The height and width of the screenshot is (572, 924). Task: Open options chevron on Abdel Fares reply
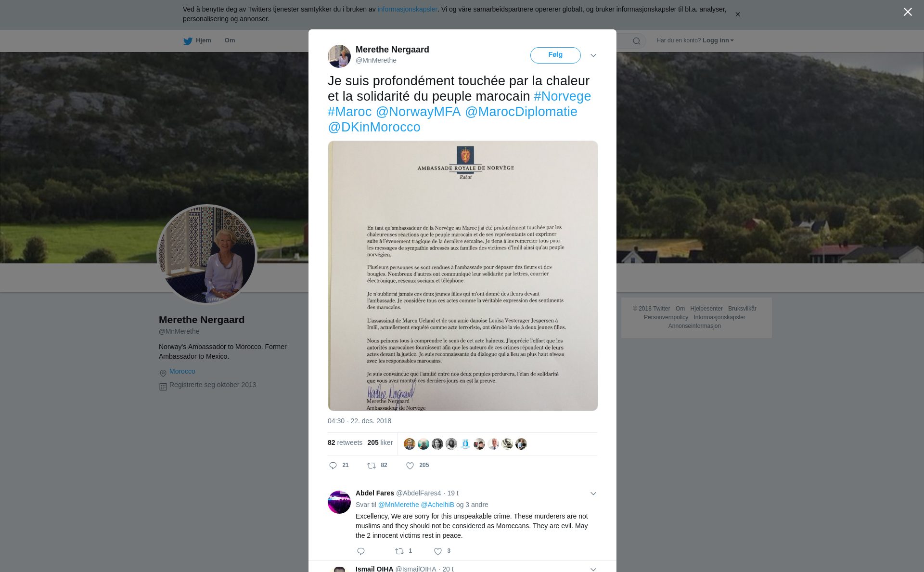(x=593, y=494)
